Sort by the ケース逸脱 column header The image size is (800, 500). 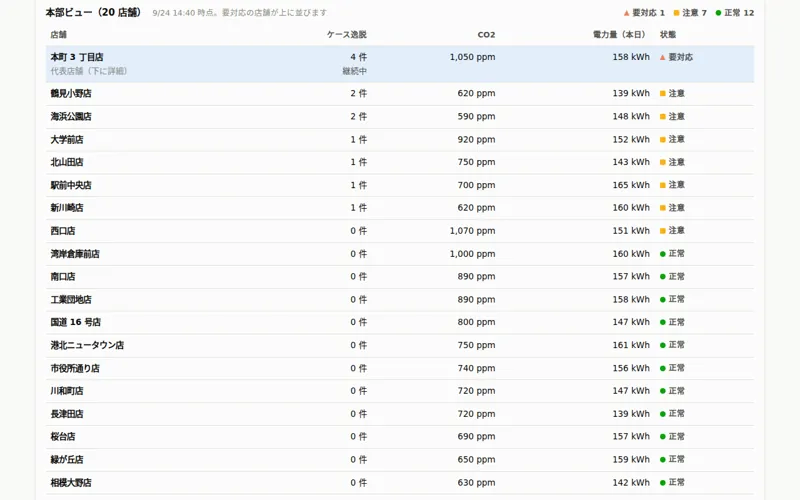pos(346,35)
